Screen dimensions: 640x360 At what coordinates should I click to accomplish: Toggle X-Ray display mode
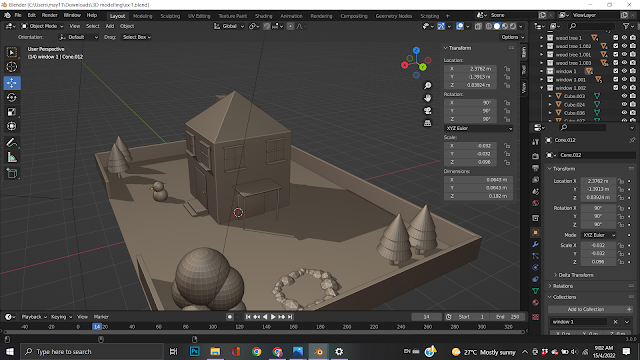(x=478, y=26)
